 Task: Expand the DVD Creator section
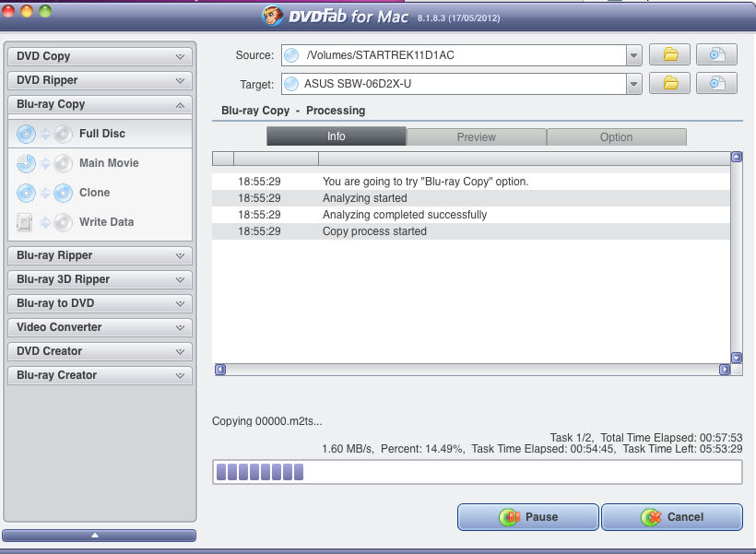100,351
